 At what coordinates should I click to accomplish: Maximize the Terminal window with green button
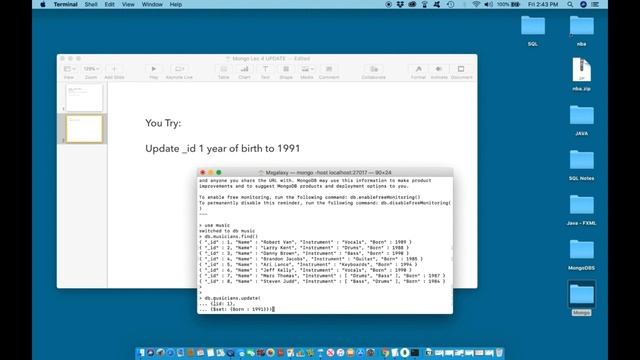point(219,173)
